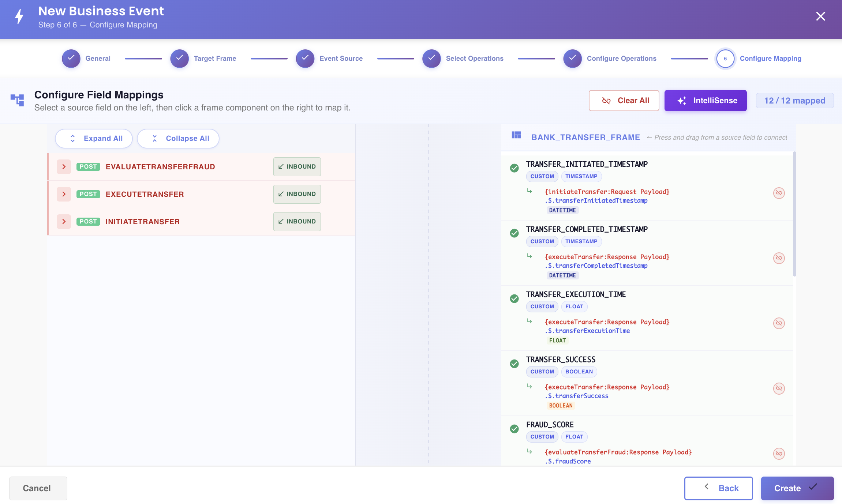Click POST tag on EVALUATETRANSFERFRAUD
This screenshot has width=842, height=504.
click(88, 167)
